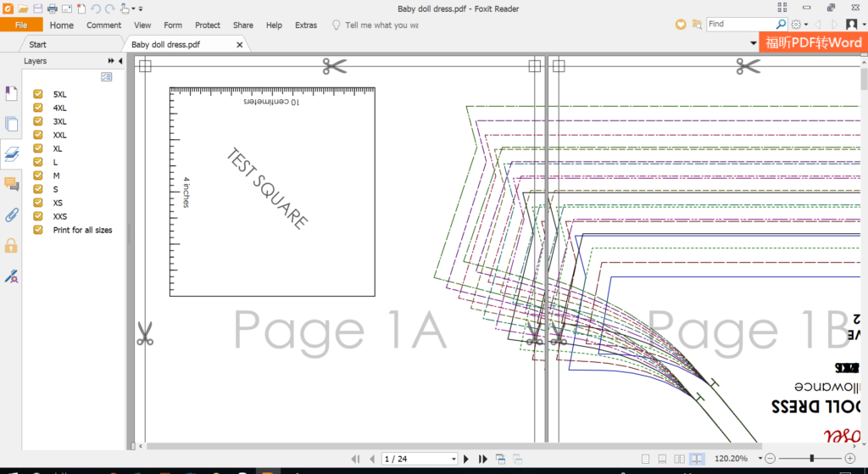Switch to the Start tab
This screenshot has width=868, height=474.
tap(37, 44)
